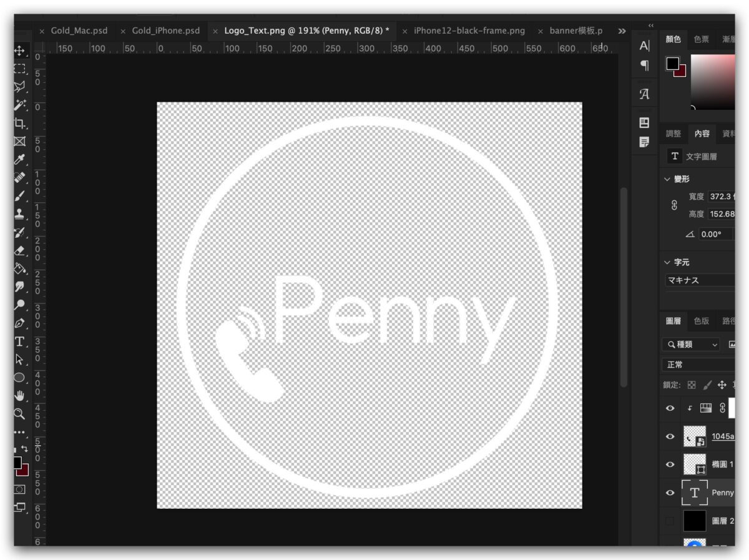Pick a color in the color field

pos(713,82)
